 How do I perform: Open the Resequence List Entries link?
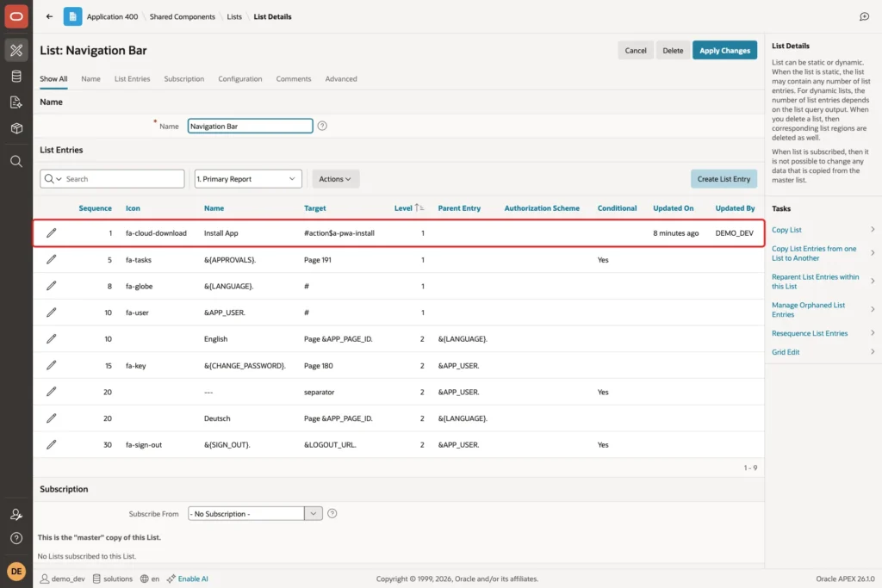(810, 333)
